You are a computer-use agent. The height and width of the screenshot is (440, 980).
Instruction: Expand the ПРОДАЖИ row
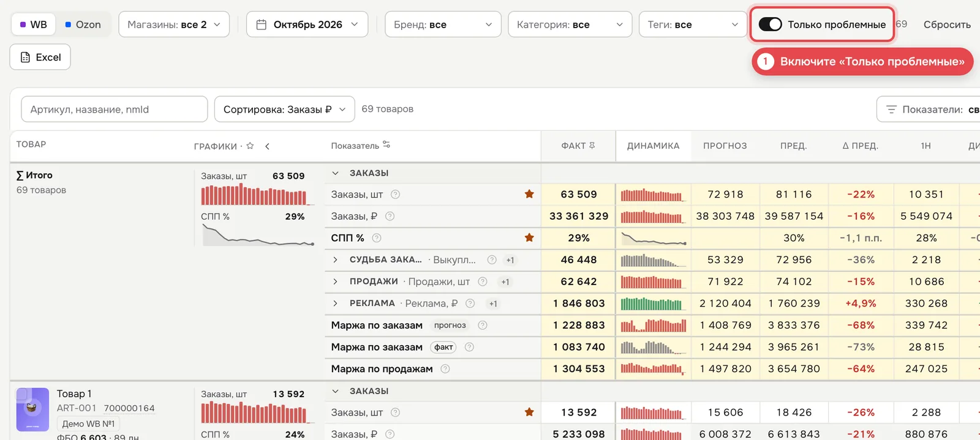335,282
